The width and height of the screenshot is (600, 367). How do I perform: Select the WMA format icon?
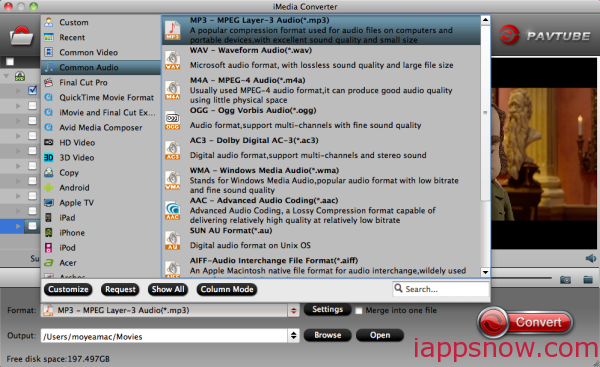click(x=173, y=180)
